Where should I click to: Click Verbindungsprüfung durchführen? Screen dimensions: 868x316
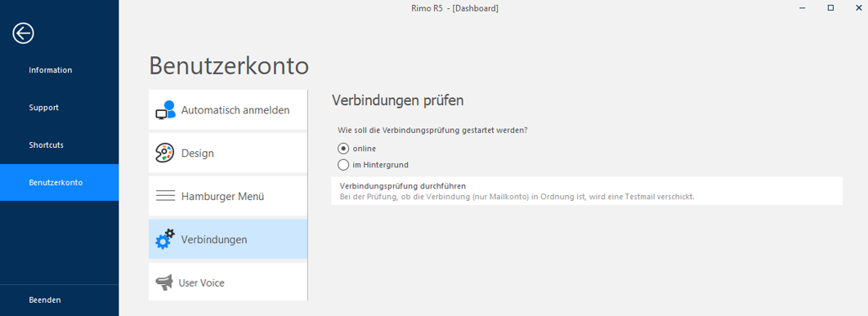(x=587, y=191)
